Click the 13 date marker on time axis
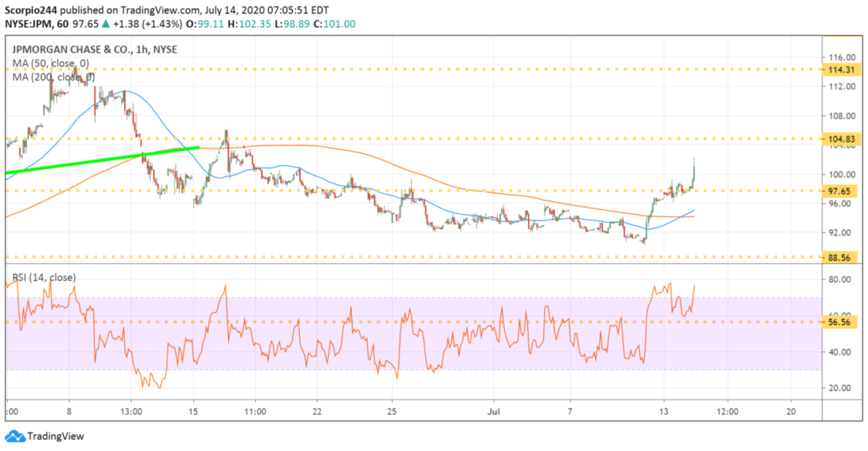868x451 pixels. pos(664,412)
